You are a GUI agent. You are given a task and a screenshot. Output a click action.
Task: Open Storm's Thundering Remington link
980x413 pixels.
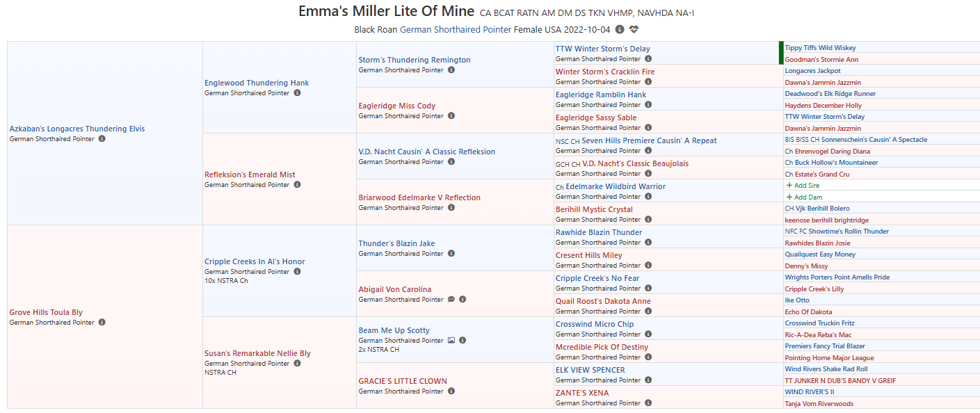pyautogui.click(x=415, y=60)
